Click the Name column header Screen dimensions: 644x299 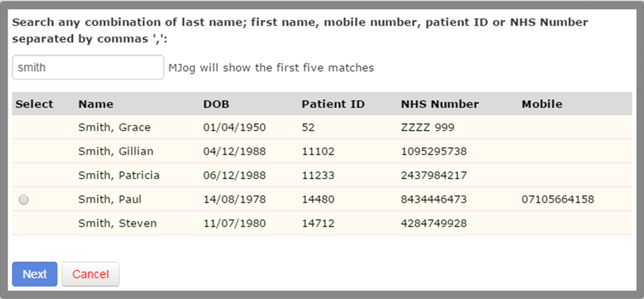tap(96, 104)
